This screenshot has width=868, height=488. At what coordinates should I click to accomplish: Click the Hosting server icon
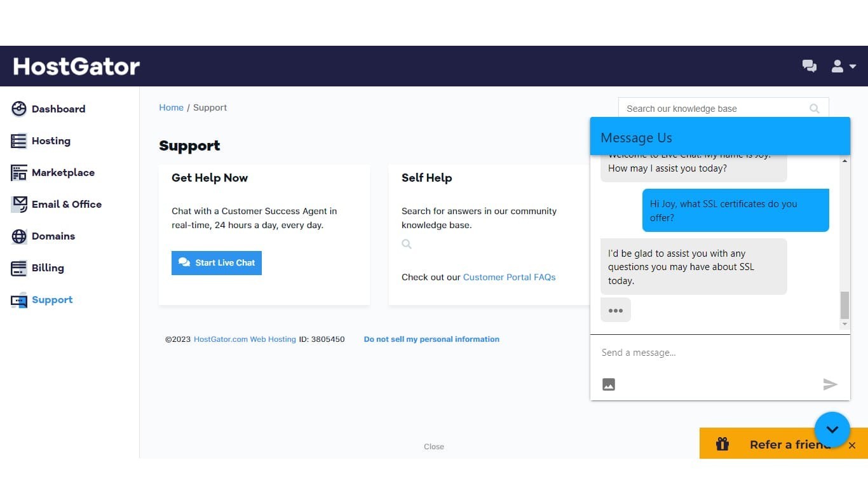[x=19, y=140]
